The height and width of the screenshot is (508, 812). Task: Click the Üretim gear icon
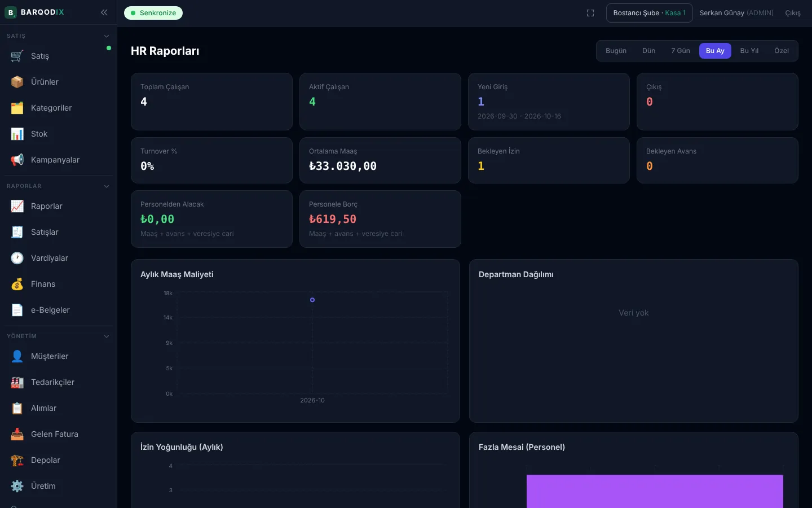17,486
